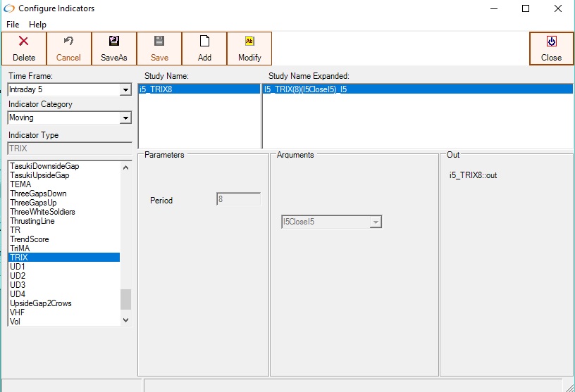575x392 pixels.
Task: Close the Configure Indicators dialog via Close icon
Action: (x=551, y=42)
